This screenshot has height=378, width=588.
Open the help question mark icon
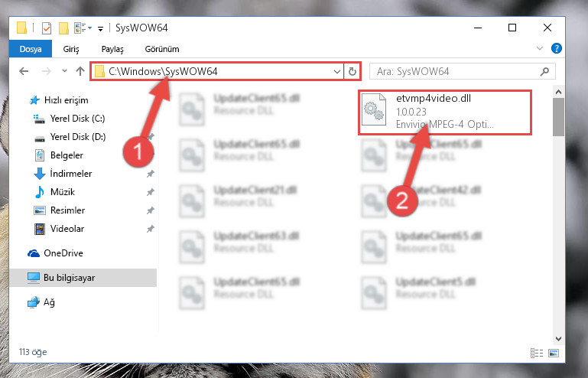(557, 48)
